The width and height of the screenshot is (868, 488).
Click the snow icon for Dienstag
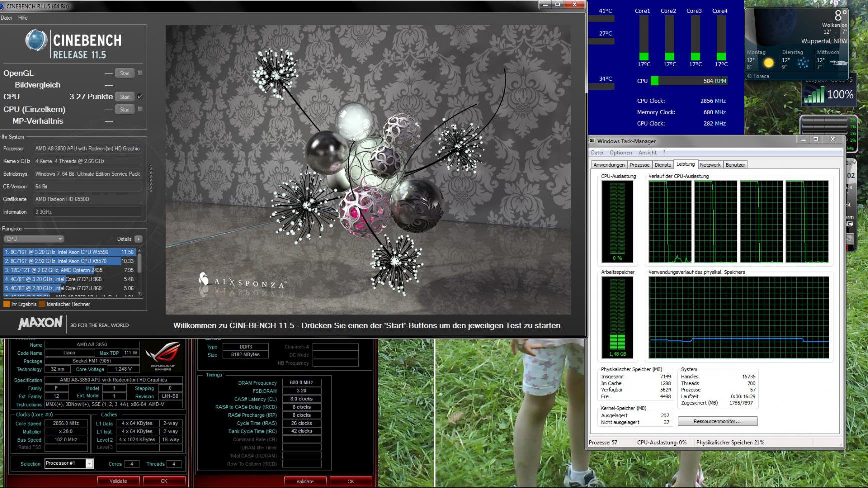click(x=803, y=63)
